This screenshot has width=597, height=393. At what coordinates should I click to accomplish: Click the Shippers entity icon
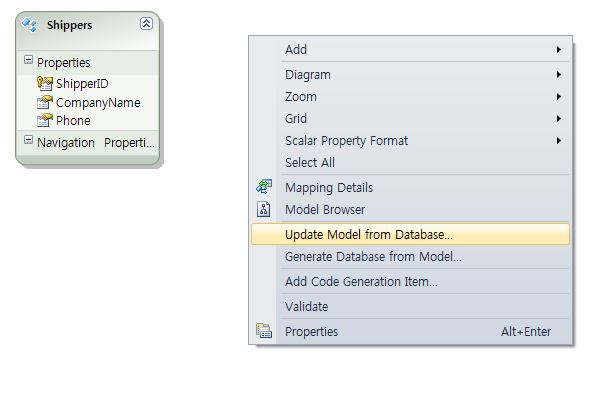[29, 25]
